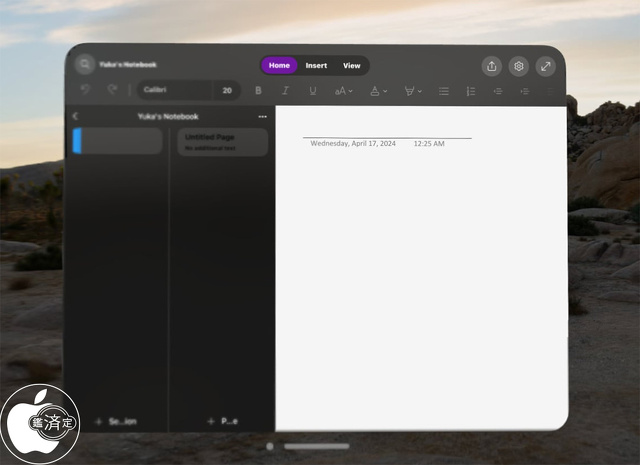This screenshot has width=640, height=465.
Task: Insert a bulleted list
Action: pyautogui.click(x=444, y=91)
